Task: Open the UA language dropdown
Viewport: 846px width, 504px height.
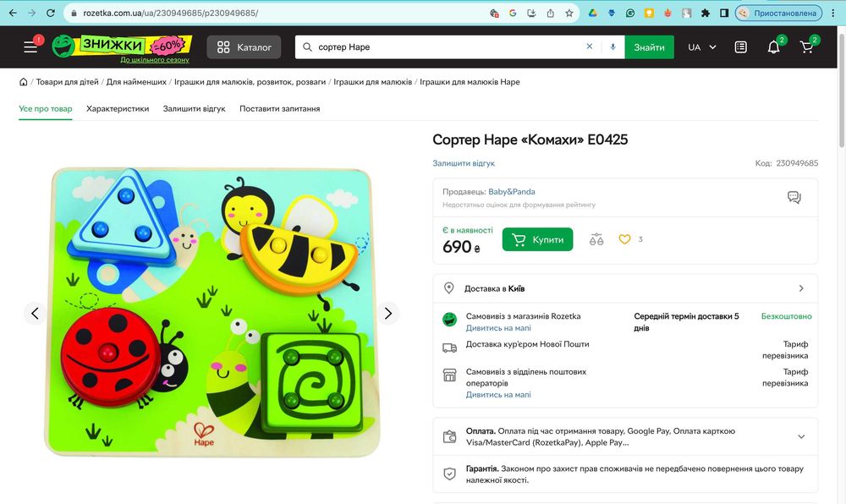Action: click(702, 47)
